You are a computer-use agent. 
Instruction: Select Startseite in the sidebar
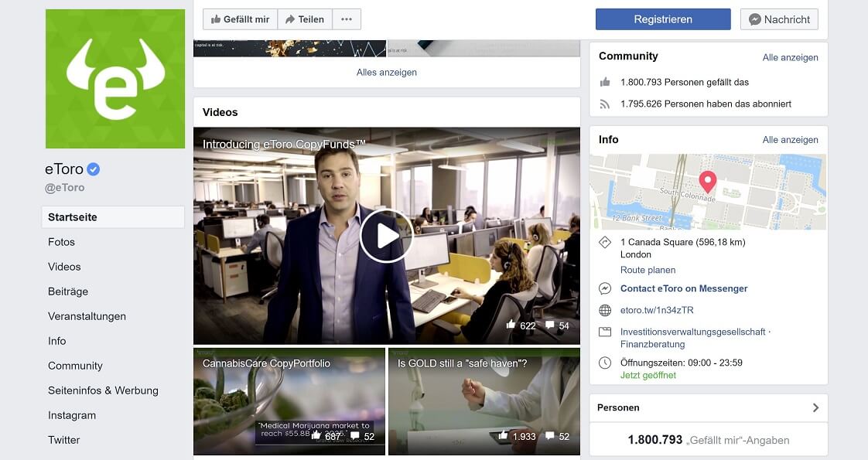pos(113,217)
